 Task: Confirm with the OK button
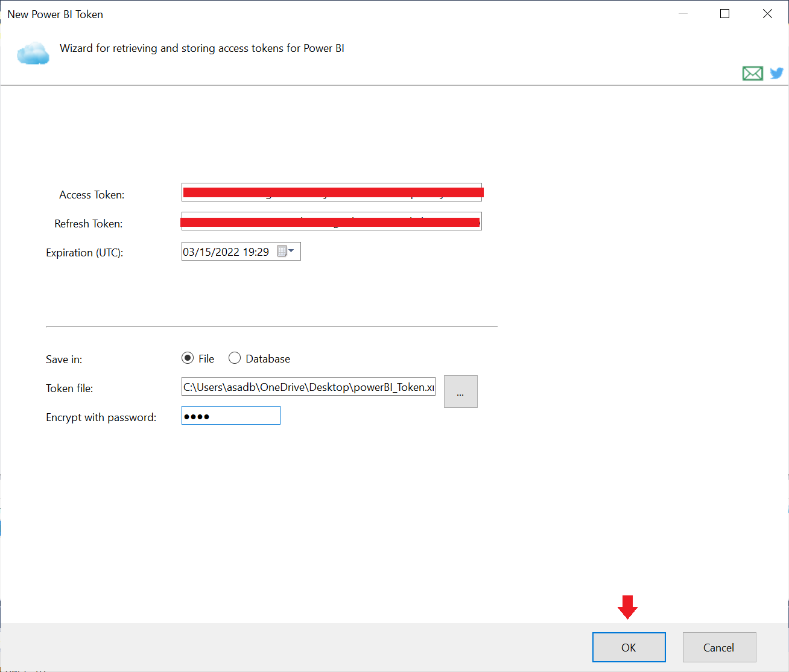629,647
